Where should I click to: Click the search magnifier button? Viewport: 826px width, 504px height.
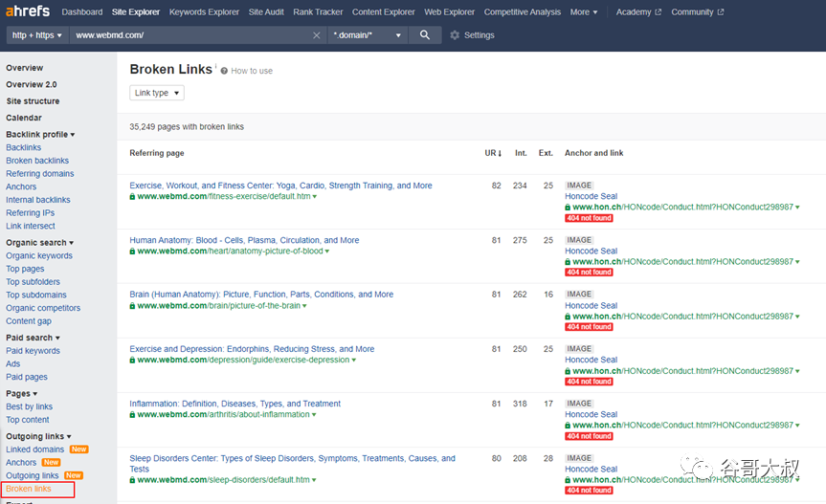pyautogui.click(x=425, y=35)
